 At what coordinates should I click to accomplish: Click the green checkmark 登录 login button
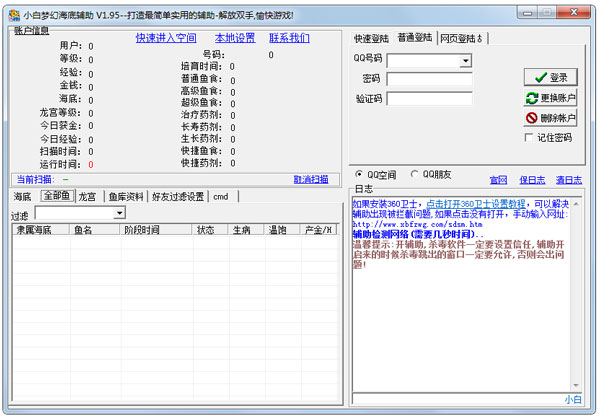pos(550,78)
